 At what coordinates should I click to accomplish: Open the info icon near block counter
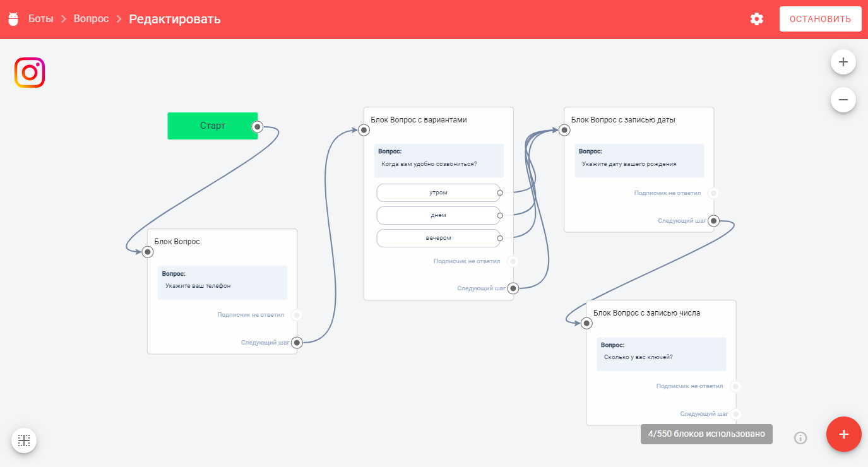[800, 437]
